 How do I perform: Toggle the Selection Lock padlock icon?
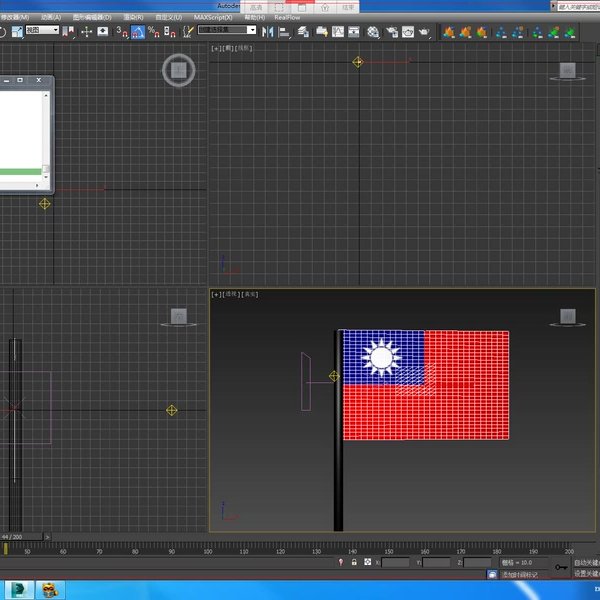click(x=354, y=562)
